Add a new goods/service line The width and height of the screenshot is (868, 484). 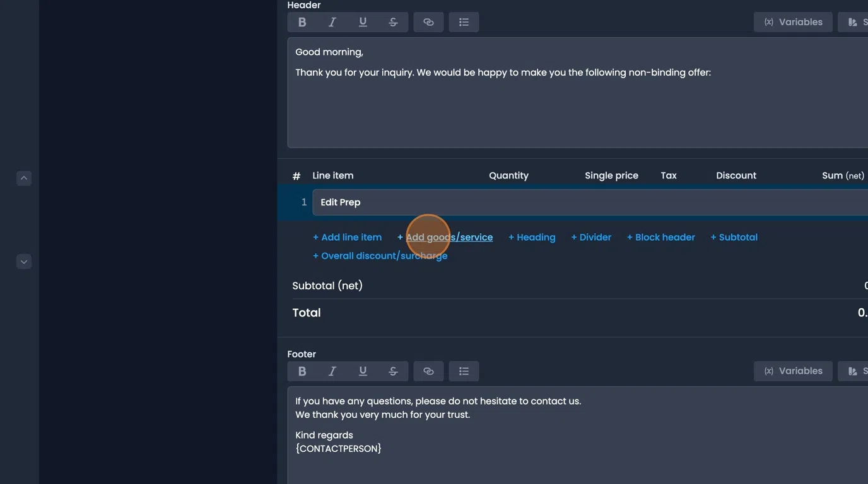[x=445, y=237]
